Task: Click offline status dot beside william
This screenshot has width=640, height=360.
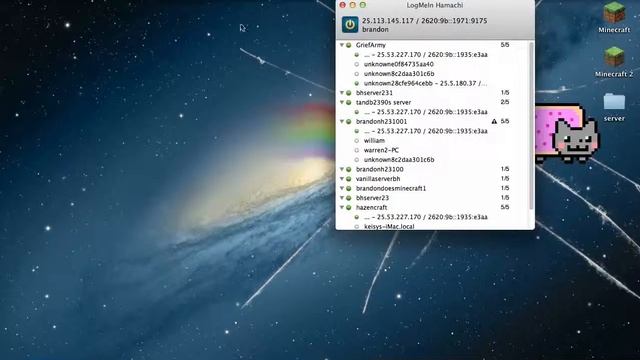Action: pos(357,141)
